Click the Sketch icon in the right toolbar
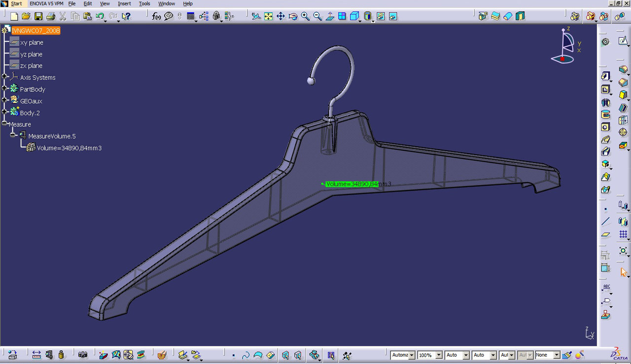The height and width of the screenshot is (364, 631). pyautogui.click(x=623, y=41)
